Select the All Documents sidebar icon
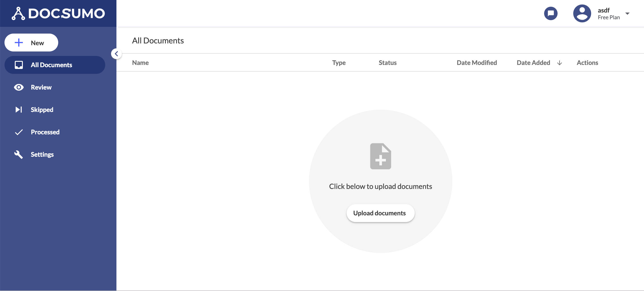This screenshot has width=644, height=291. coord(19,65)
